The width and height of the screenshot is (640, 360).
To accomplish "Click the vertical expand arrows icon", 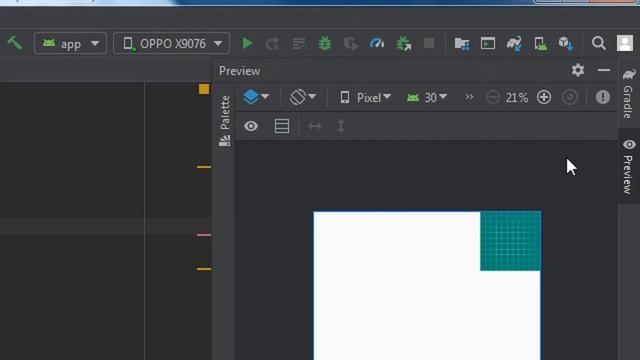I will 341,126.
